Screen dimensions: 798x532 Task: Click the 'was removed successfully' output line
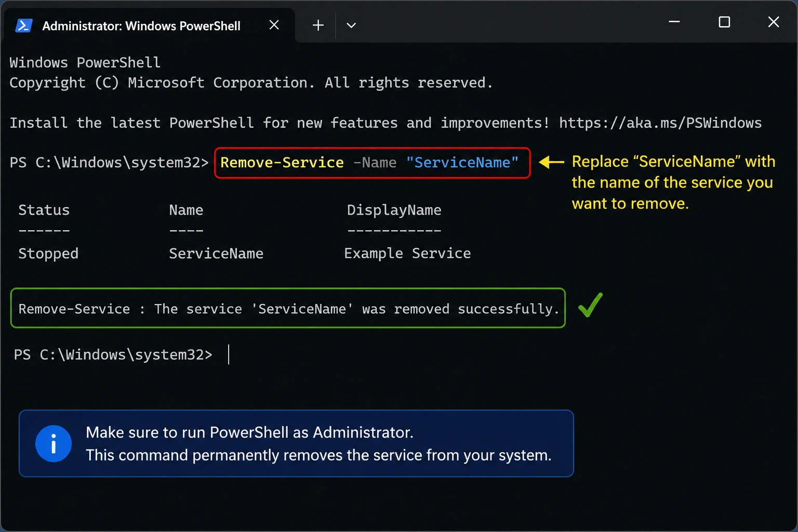[289, 309]
